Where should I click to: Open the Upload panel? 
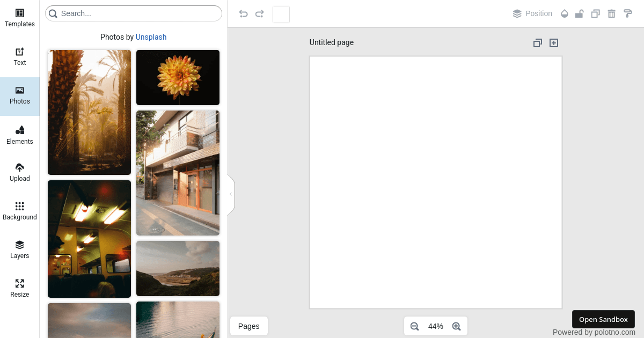[x=20, y=173]
